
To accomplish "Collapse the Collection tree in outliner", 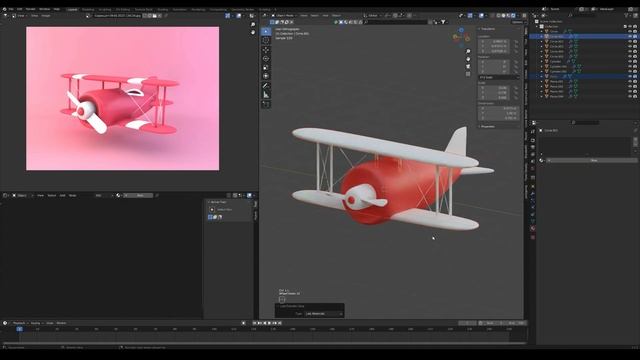I will (537, 27).
